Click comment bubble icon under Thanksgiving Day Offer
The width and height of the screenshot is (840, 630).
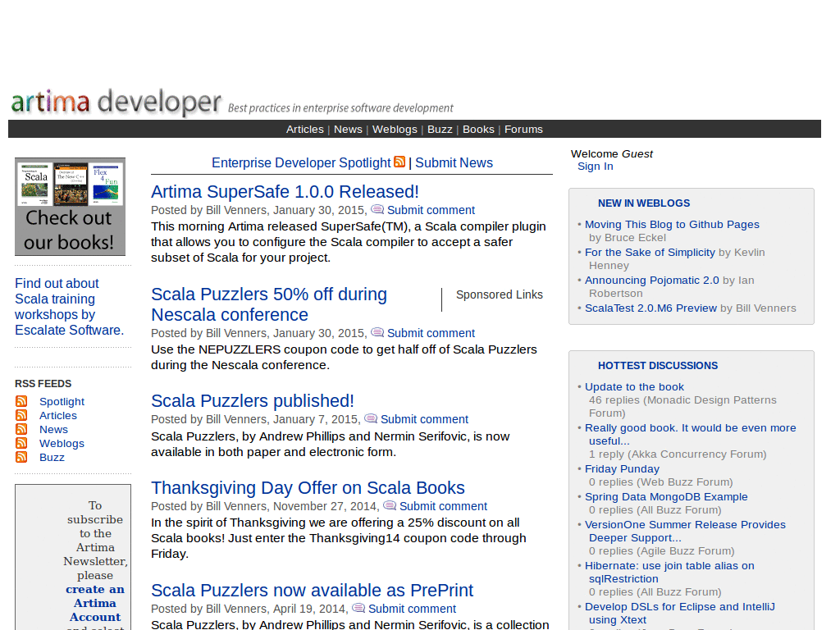[390, 505]
